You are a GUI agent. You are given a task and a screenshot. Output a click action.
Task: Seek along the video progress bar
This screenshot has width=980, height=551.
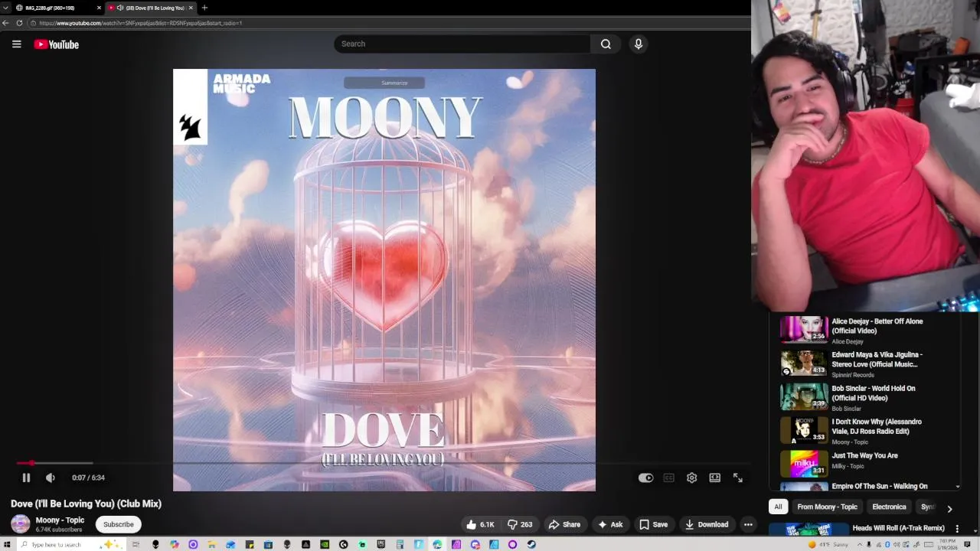(x=383, y=463)
